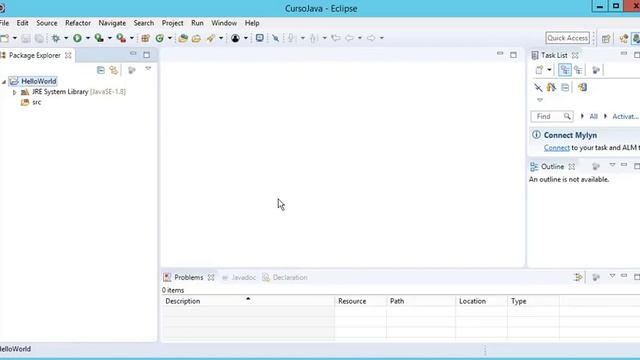Click the black circular toolbar icon

click(235, 38)
